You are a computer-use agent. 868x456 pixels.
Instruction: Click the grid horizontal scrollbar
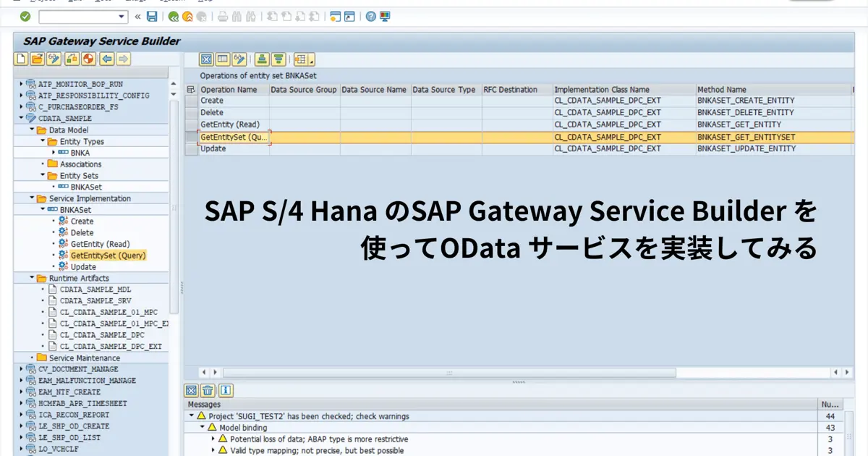click(x=449, y=373)
